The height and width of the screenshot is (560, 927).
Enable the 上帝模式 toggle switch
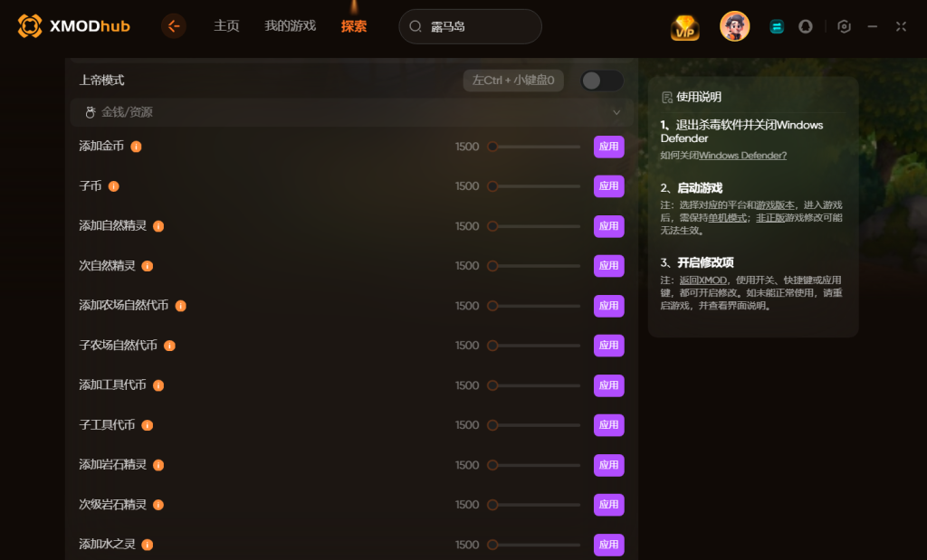pyautogui.click(x=602, y=81)
